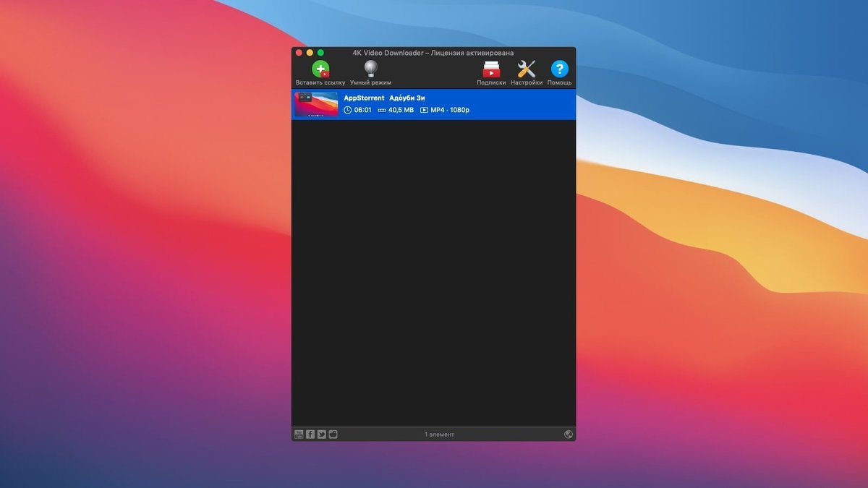Screen dimensions: 868x488
Task: Click the Reddit icon in the status bar
Action: 333,435
